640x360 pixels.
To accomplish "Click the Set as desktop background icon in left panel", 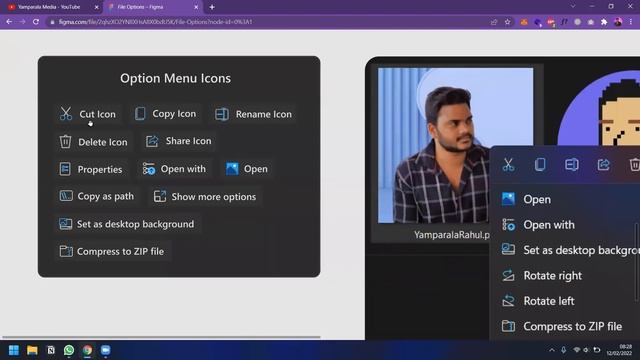I will (65, 224).
